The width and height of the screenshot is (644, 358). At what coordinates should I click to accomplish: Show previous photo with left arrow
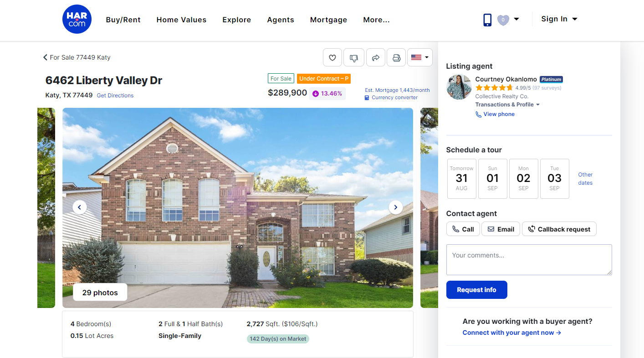[x=80, y=207]
